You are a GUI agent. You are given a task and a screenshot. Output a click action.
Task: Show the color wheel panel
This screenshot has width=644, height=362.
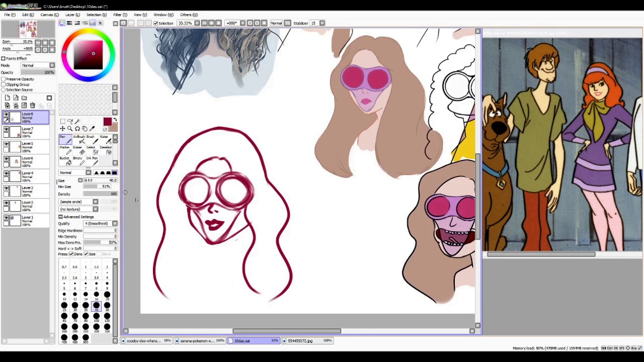click(62, 23)
